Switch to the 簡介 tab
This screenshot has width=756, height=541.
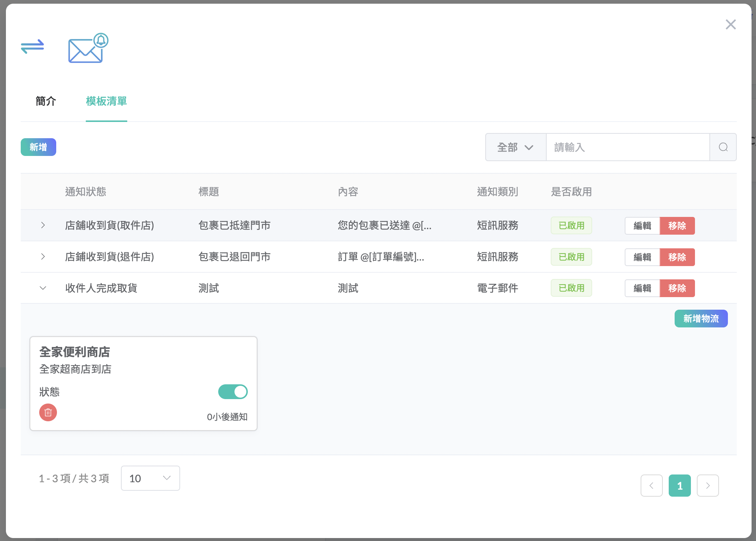coord(46,101)
